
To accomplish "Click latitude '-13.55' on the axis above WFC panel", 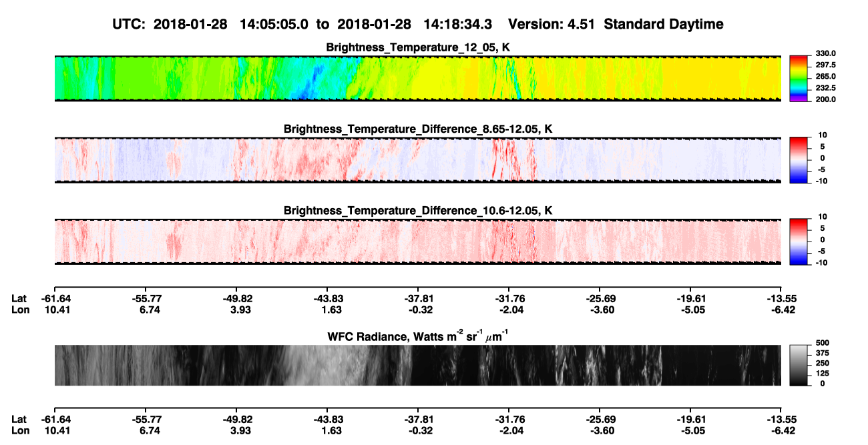I will (x=781, y=299).
